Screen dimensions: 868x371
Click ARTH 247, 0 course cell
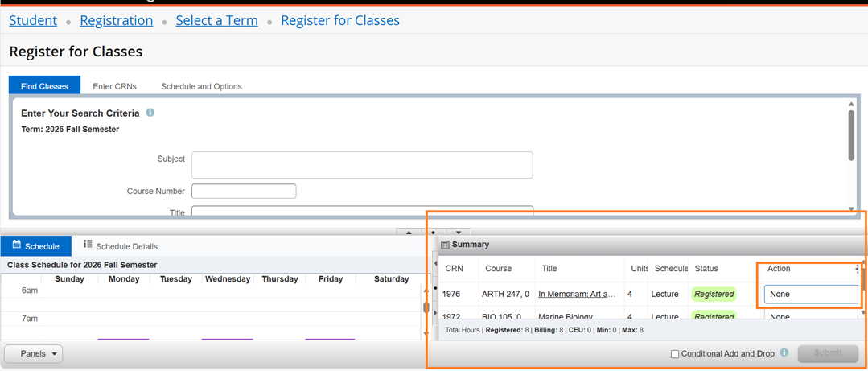click(x=505, y=294)
